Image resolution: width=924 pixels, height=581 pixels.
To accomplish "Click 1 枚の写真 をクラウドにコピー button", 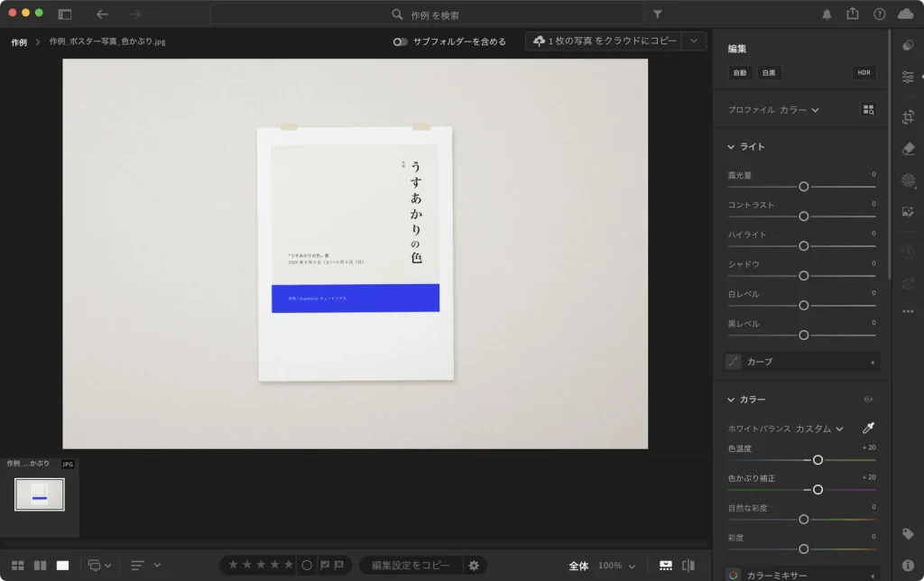I will click(x=605, y=41).
